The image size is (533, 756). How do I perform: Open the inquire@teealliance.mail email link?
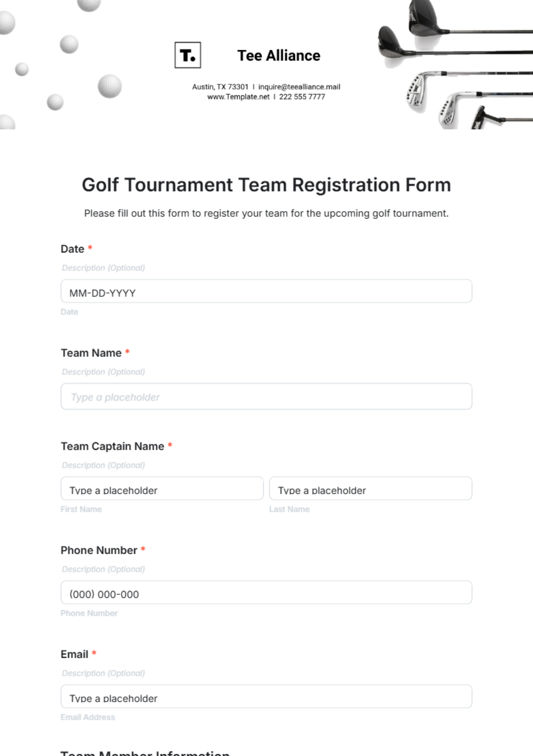(x=299, y=87)
